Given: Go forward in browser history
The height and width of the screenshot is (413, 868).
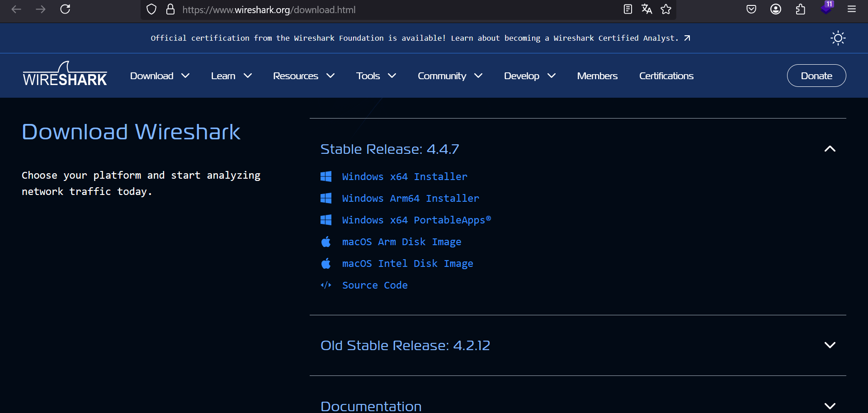Looking at the screenshot, I should click(41, 9).
